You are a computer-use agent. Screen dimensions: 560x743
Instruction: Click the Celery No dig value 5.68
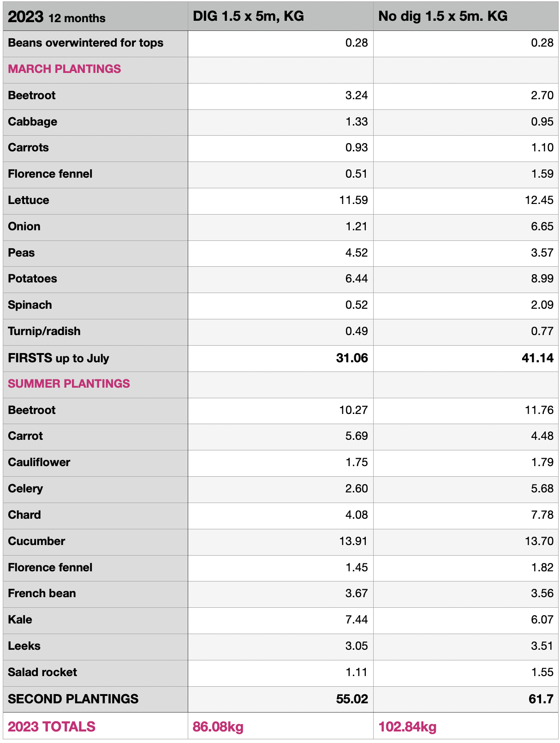542,489
